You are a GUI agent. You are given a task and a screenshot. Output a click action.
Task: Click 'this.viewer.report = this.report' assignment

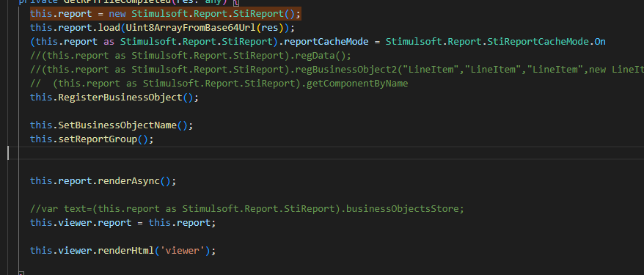(x=122, y=223)
